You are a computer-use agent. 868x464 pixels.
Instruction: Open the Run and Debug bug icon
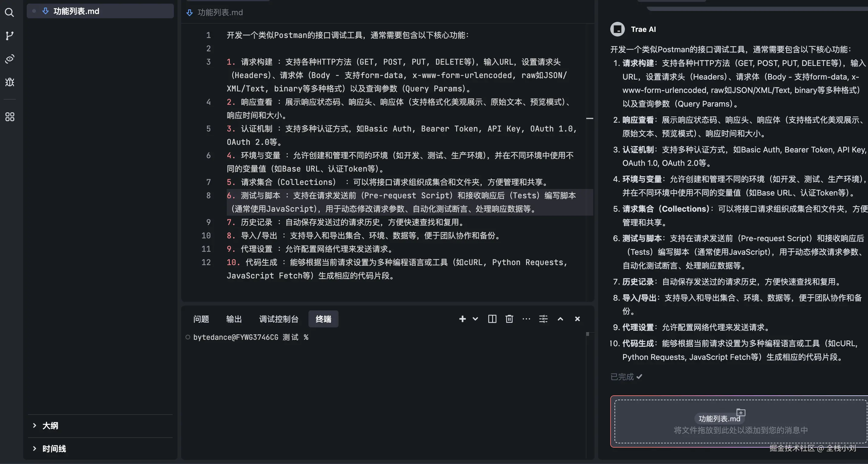point(9,82)
